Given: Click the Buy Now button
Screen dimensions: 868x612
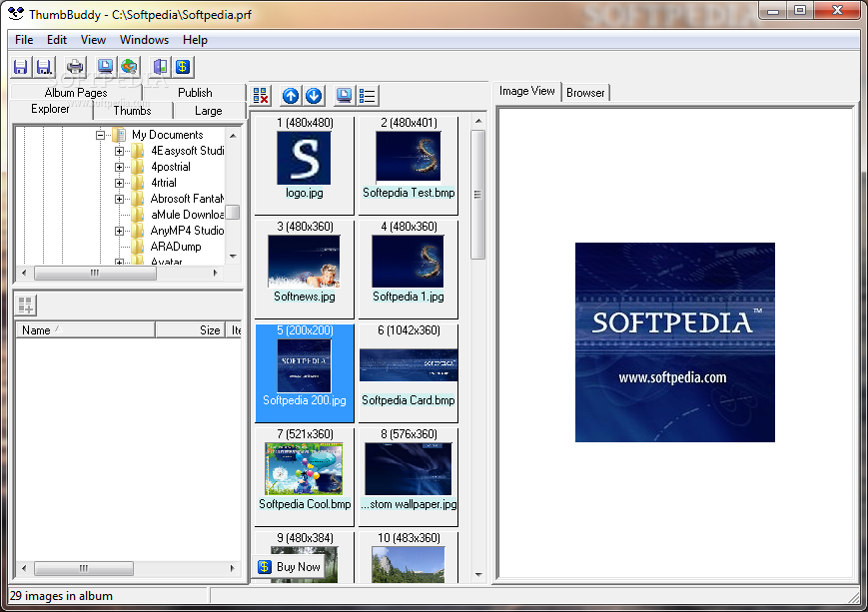Looking at the screenshot, I should coord(290,567).
